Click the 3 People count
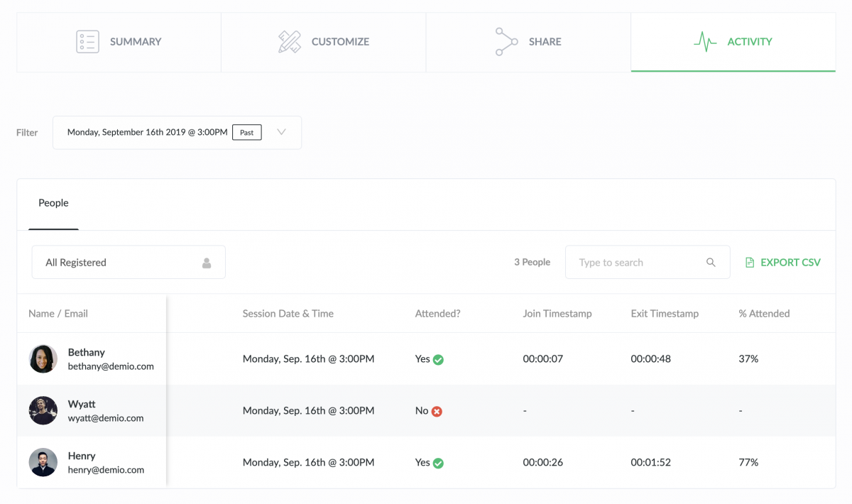 (532, 263)
